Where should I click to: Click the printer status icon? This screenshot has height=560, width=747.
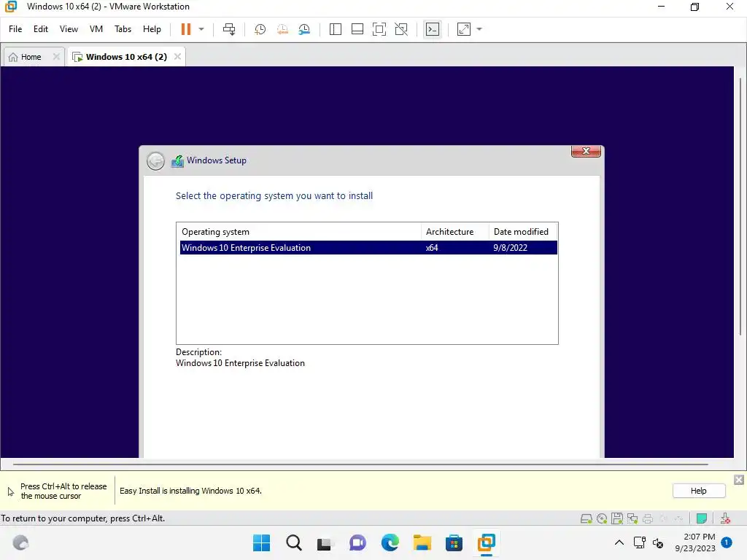click(x=648, y=518)
